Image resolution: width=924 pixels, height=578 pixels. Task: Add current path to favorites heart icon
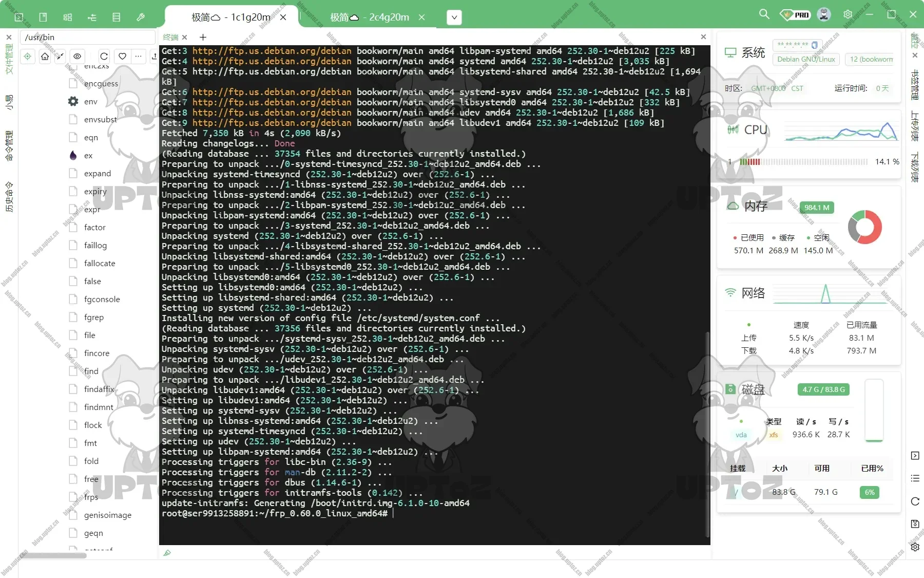pyautogui.click(x=122, y=56)
